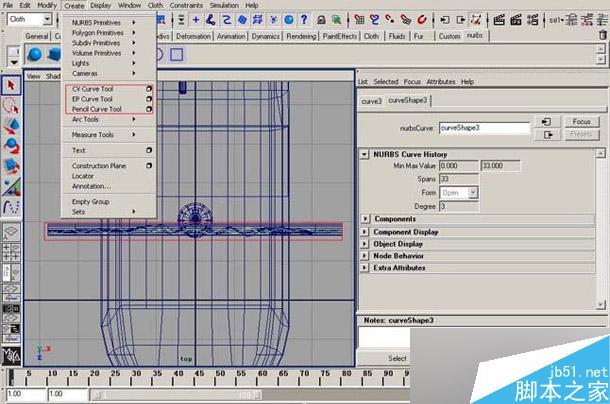Click the Focus button
The image size is (610, 404).
tap(581, 122)
